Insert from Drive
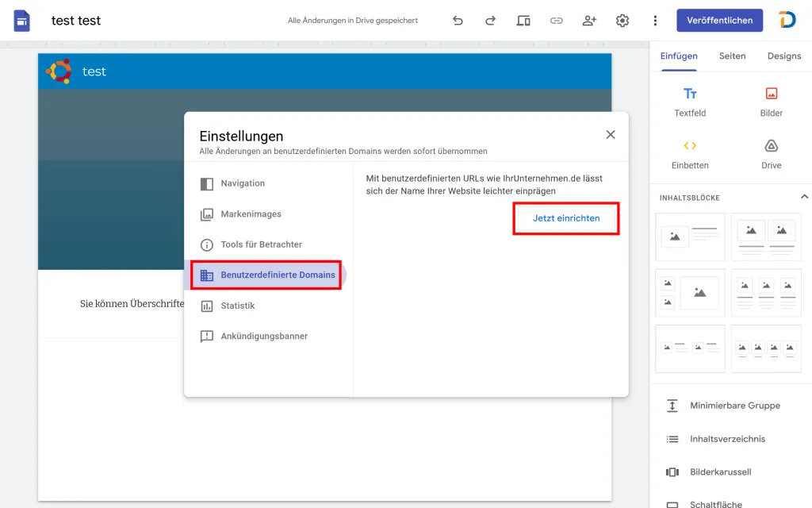Screen dimensions: 812x508 point(771,155)
